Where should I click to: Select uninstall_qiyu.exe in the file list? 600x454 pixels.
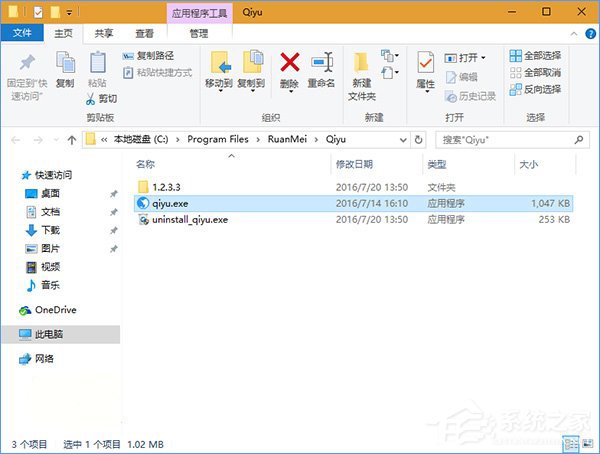point(190,218)
